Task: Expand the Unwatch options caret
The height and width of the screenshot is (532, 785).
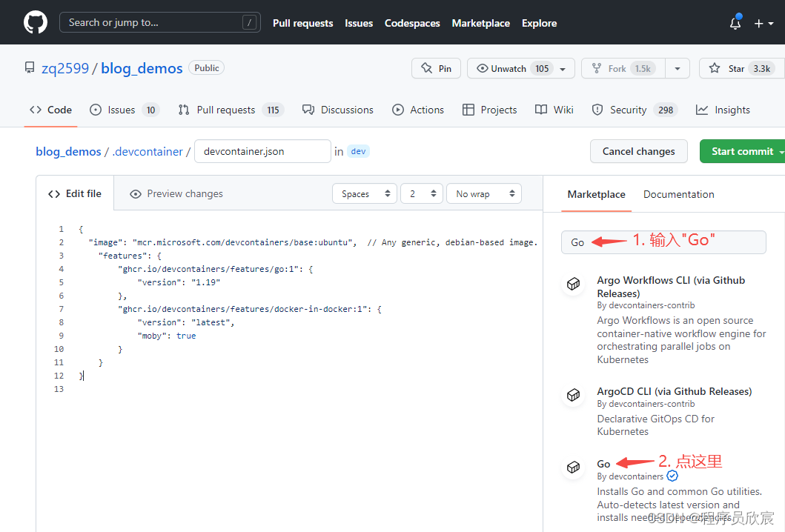Action: (x=563, y=69)
